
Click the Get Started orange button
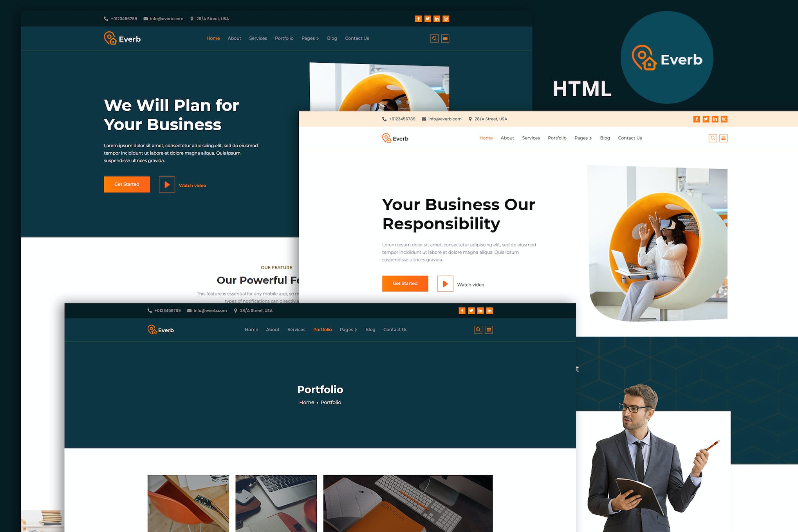tap(127, 184)
